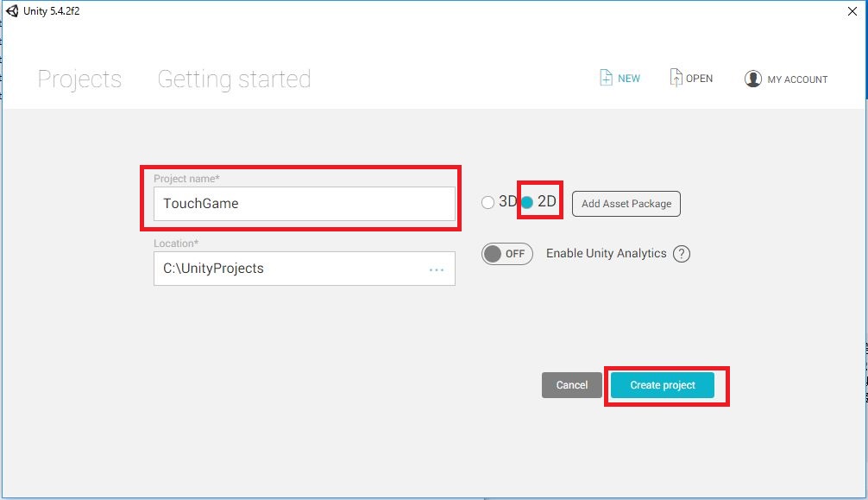The image size is (868, 500).
Task: Close the Unity 5.4.2f2 window
Action: [x=852, y=11]
